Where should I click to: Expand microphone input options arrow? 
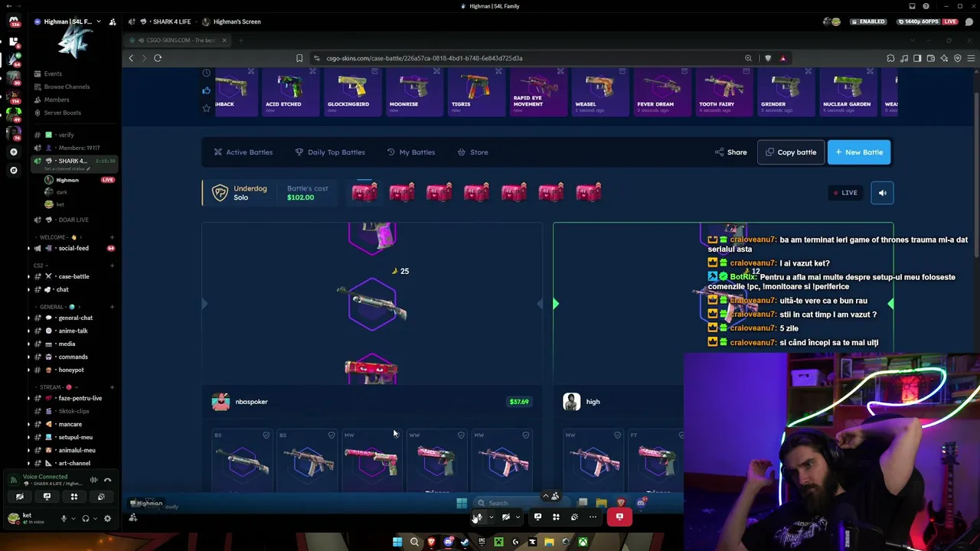point(73,518)
